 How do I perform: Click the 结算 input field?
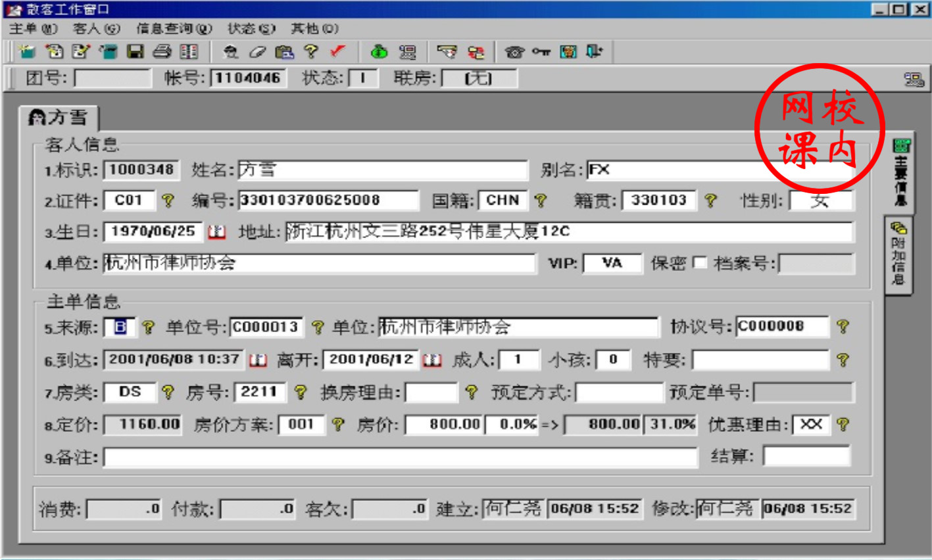[x=806, y=455]
